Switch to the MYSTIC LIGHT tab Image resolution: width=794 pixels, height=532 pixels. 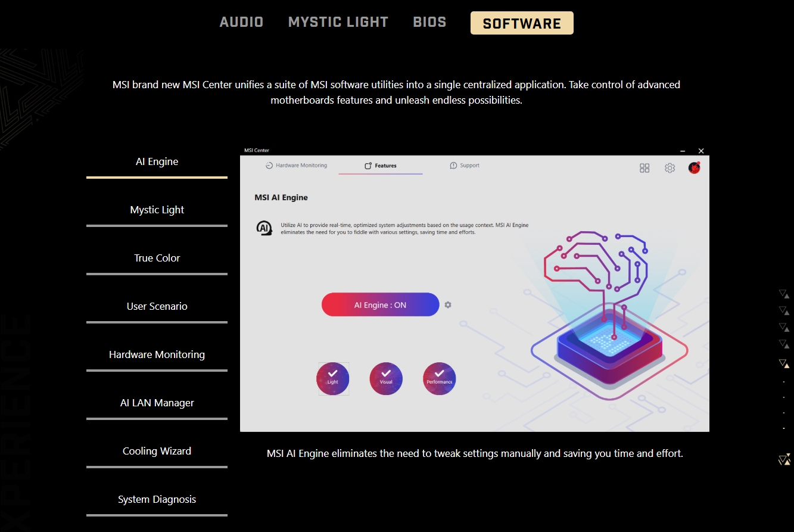pos(338,23)
